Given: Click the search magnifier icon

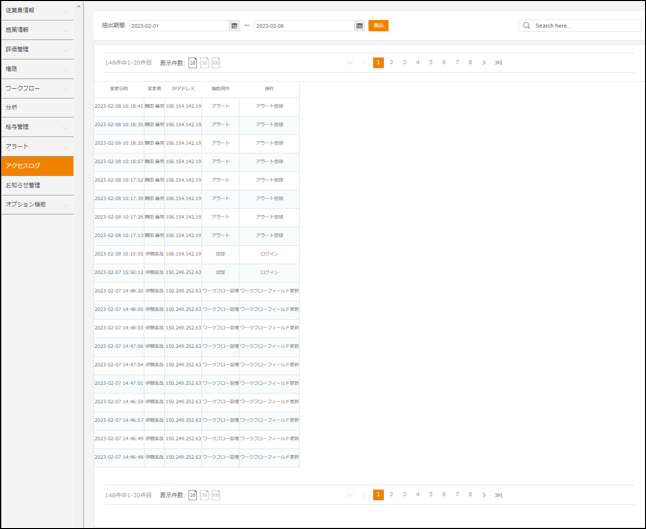Looking at the screenshot, I should [527, 25].
